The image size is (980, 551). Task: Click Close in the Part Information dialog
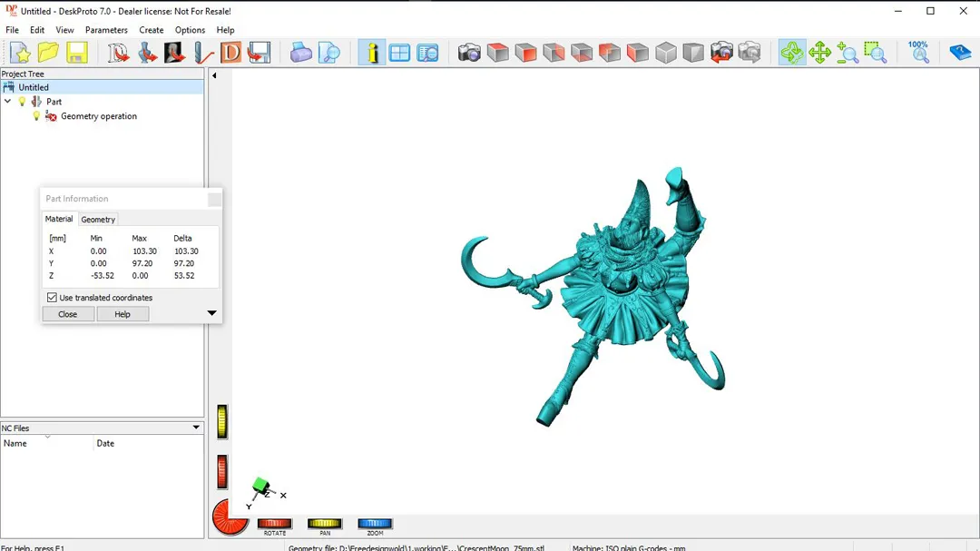point(68,314)
